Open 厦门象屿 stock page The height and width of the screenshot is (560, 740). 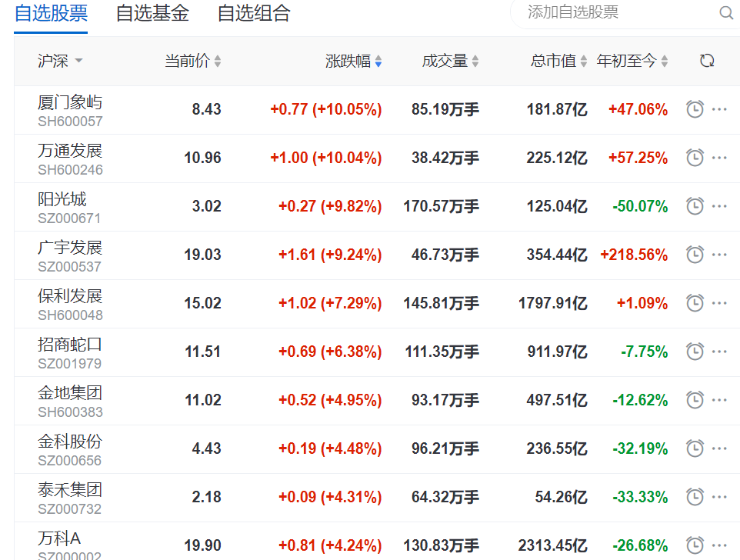click(x=70, y=102)
